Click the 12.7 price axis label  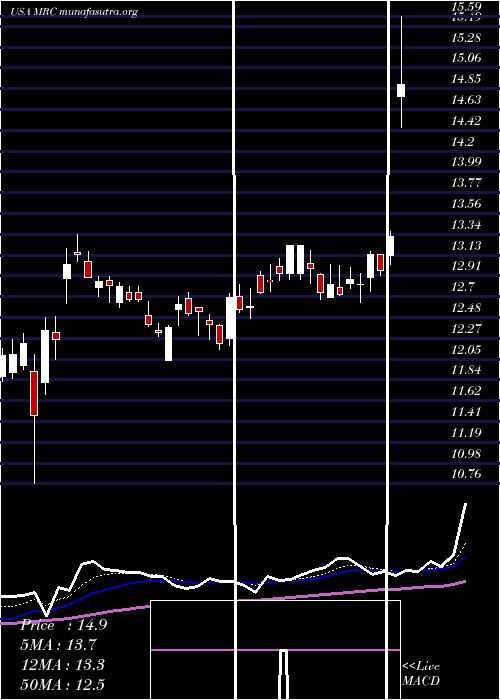(x=462, y=287)
